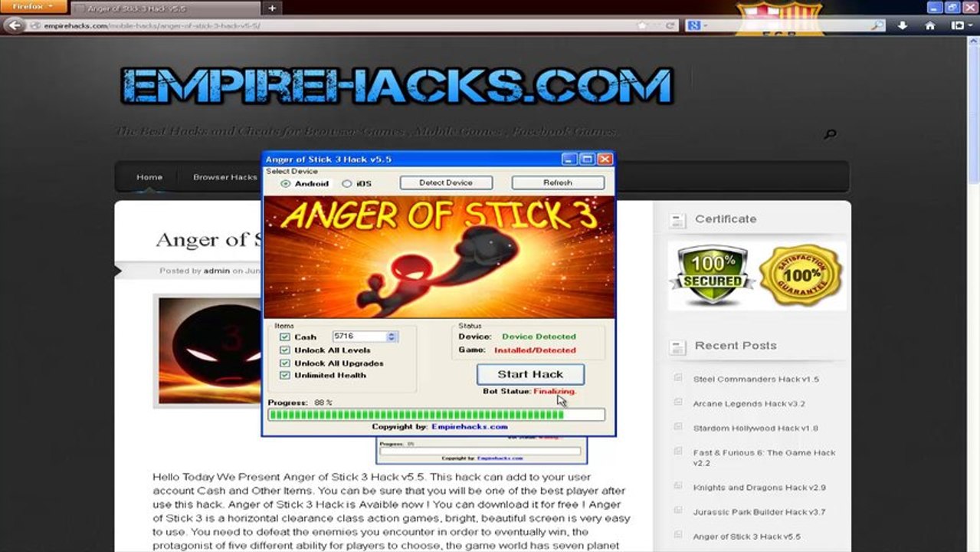Reload page with the refresh icon
The width and height of the screenshot is (980, 552).
click(670, 25)
